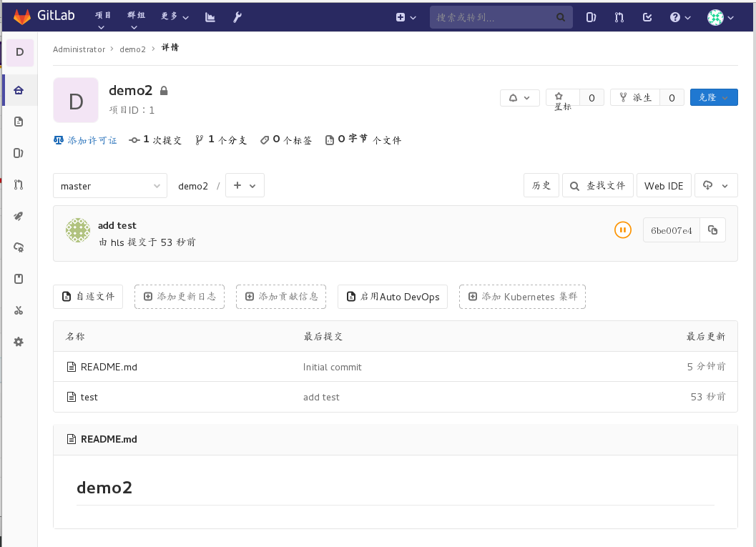Viewport: 756px width, 547px height.
Task: Click the 历史 history button
Action: click(x=541, y=185)
